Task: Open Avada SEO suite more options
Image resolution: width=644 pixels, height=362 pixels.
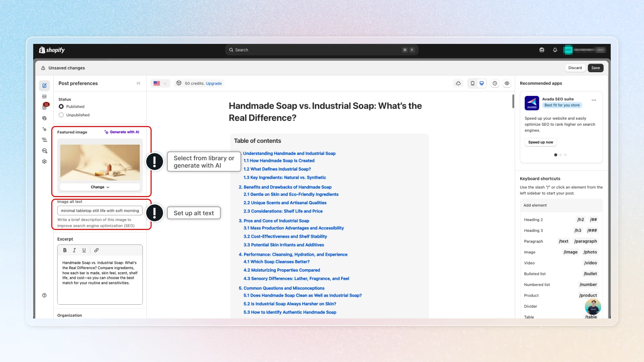Action: 594,100
